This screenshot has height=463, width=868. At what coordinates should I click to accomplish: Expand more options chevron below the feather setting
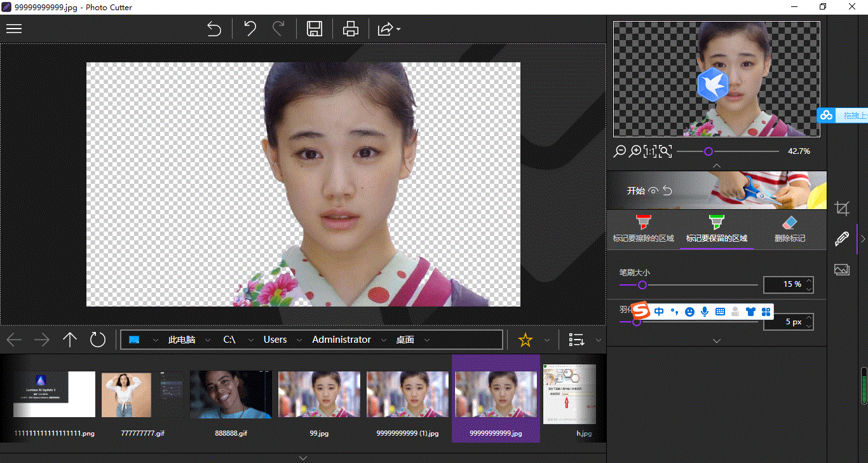click(x=717, y=341)
